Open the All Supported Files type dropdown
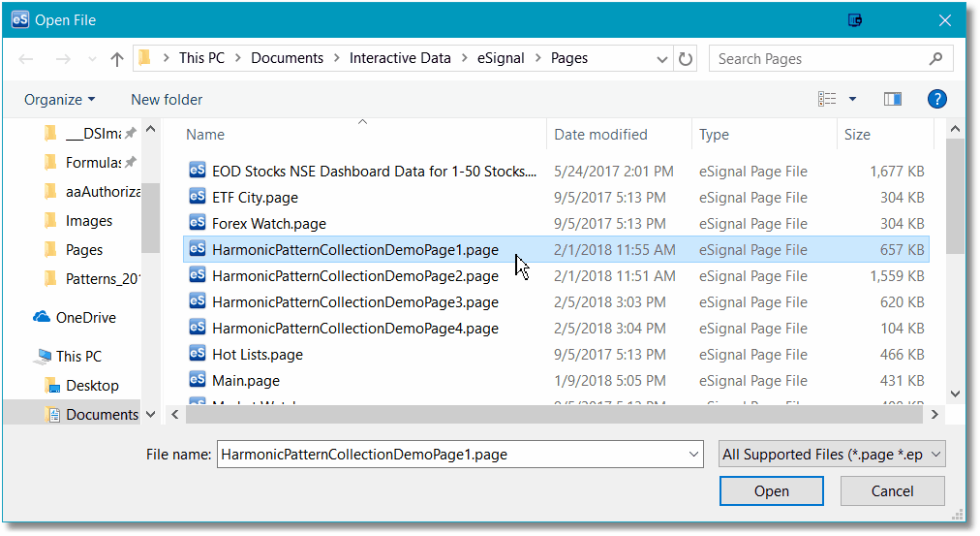 pos(832,455)
